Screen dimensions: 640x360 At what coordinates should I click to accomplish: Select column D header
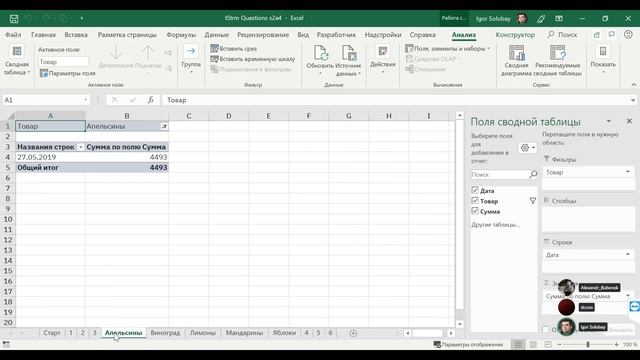click(x=229, y=116)
